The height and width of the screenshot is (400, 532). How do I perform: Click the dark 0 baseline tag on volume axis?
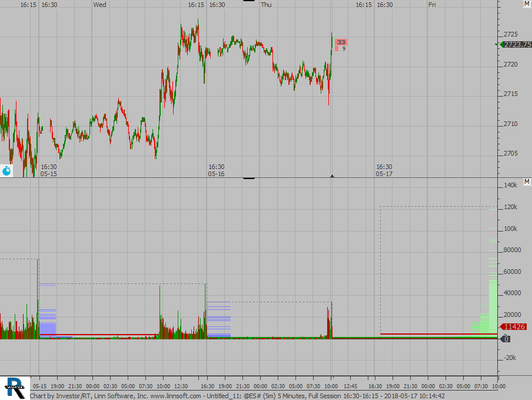coord(506,339)
